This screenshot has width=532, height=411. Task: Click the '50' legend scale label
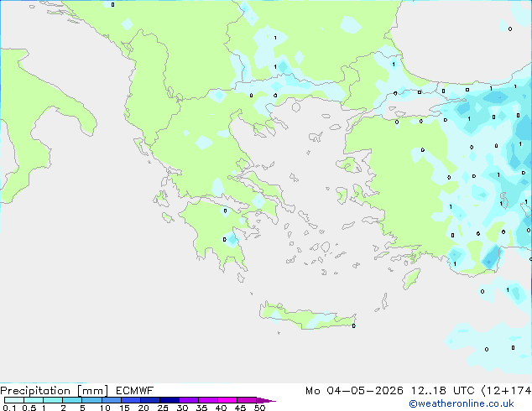point(259,408)
